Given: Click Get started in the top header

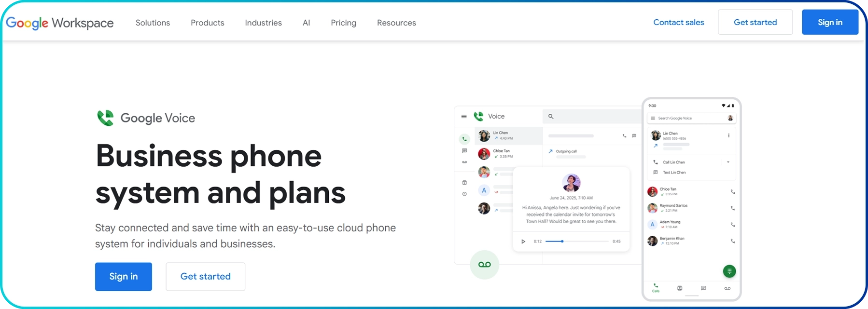Looking at the screenshot, I should (x=755, y=22).
